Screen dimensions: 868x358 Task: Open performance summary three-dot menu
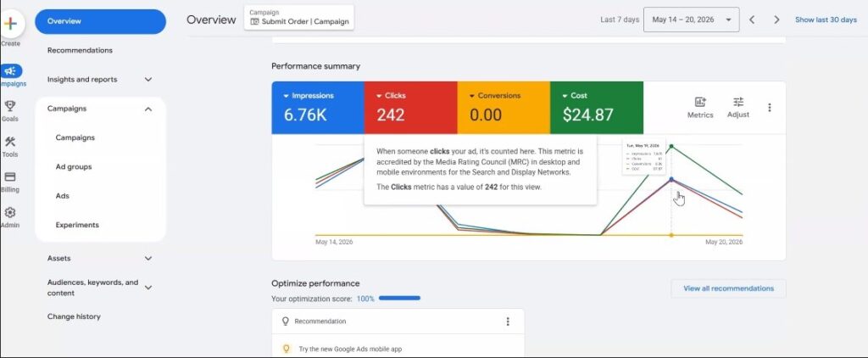[x=769, y=108]
